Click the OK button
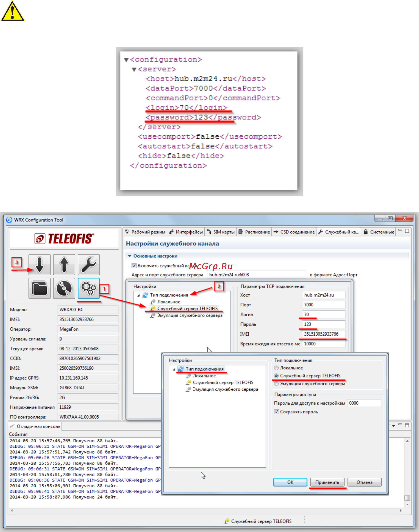 click(x=290, y=482)
